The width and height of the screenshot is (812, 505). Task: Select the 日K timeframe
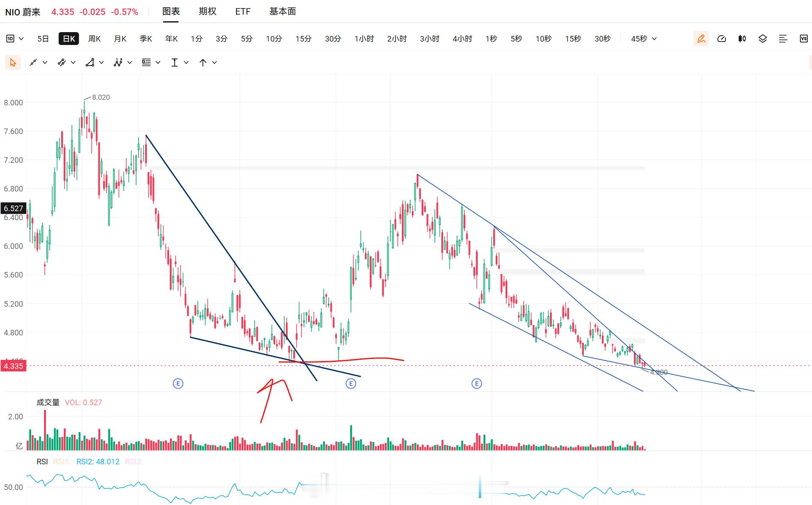pos(69,39)
